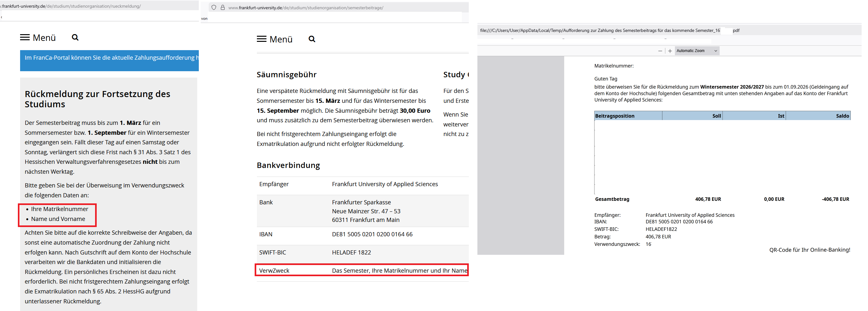Click 'HELADEF1822' in the PDF

click(661, 229)
